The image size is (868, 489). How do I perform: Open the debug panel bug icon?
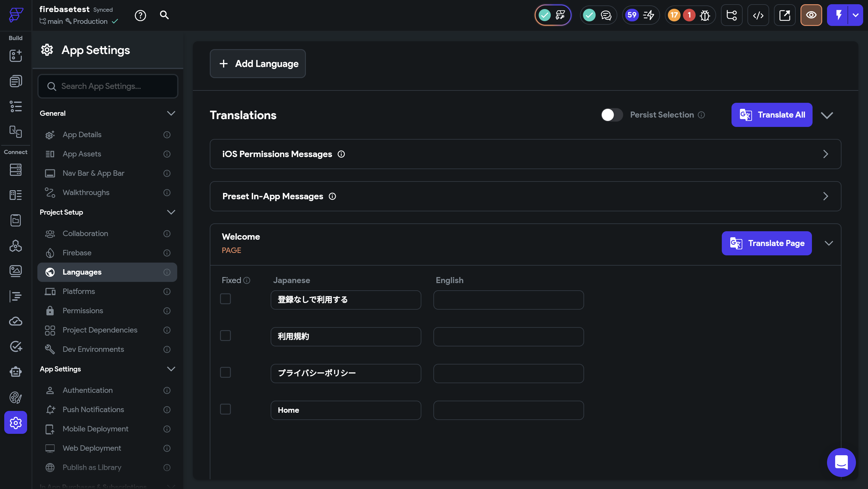[x=705, y=15]
